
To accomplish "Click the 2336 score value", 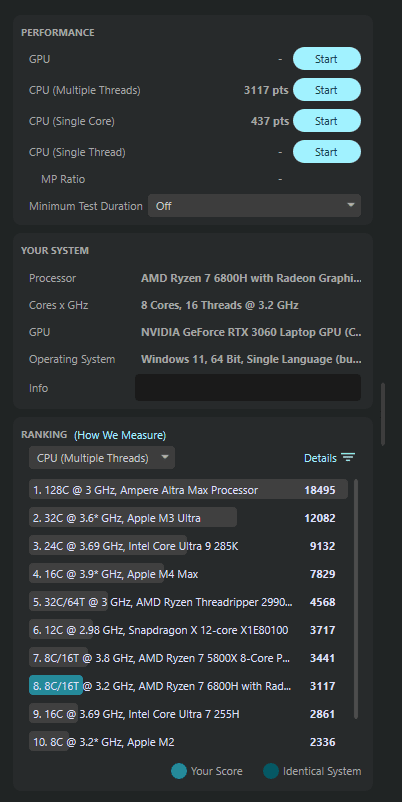I will (x=323, y=742).
